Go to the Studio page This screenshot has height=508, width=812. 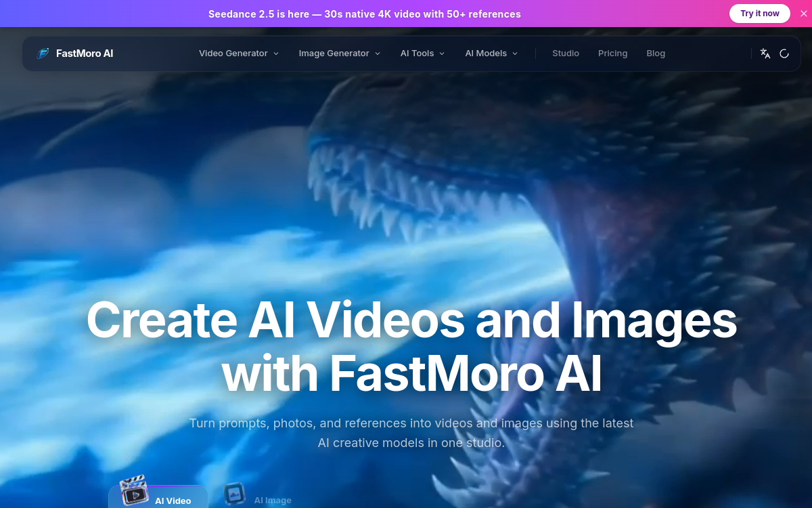tap(566, 54)
